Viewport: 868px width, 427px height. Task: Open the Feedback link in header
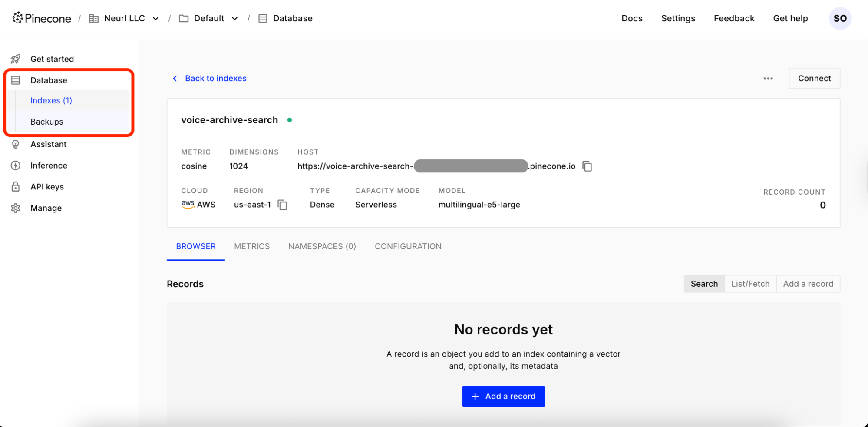734,18
